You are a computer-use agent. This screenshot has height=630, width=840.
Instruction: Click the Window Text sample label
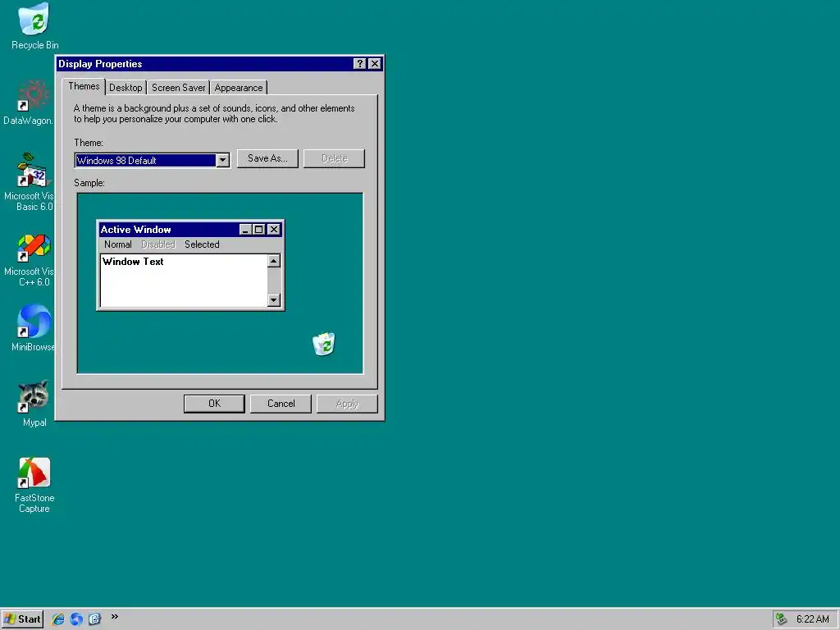133,262
